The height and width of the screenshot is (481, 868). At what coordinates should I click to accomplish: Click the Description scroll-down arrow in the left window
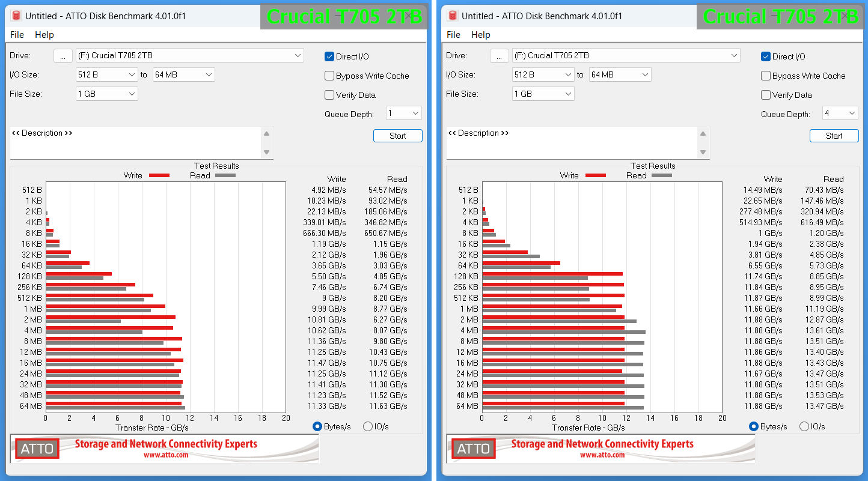pos(267,152)
